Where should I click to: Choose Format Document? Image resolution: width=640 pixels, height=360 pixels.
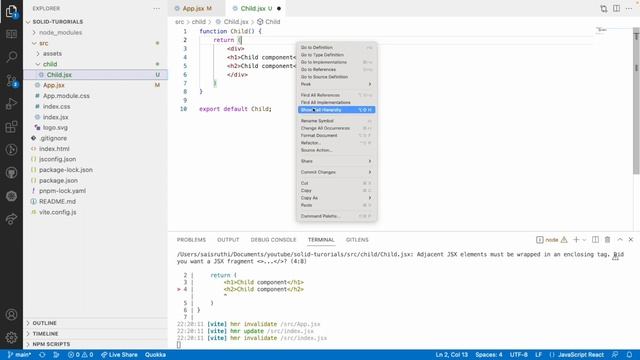[x=336, y=136]
